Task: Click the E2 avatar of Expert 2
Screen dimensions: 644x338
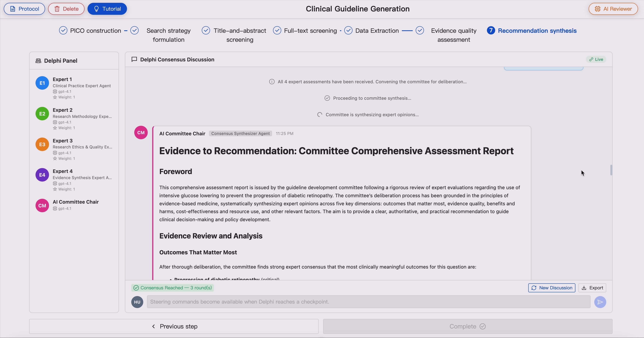Action: coord(42,114)
